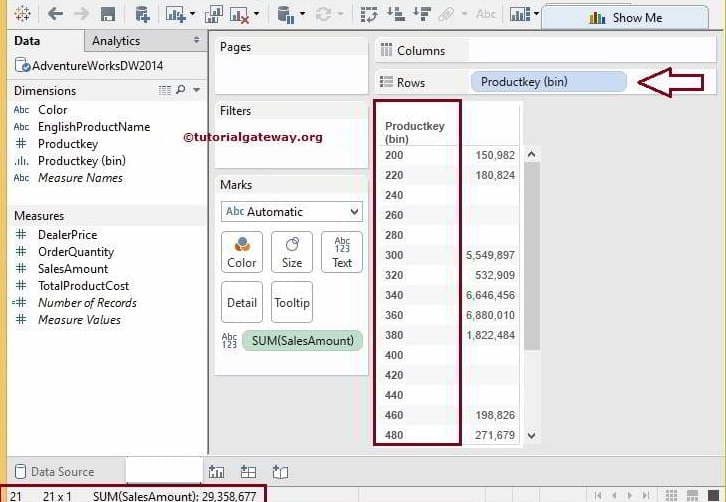Open the Clear Sheet dropdown arrow
The height and width of the screenshot is (502, 726).
pos(256,14)
